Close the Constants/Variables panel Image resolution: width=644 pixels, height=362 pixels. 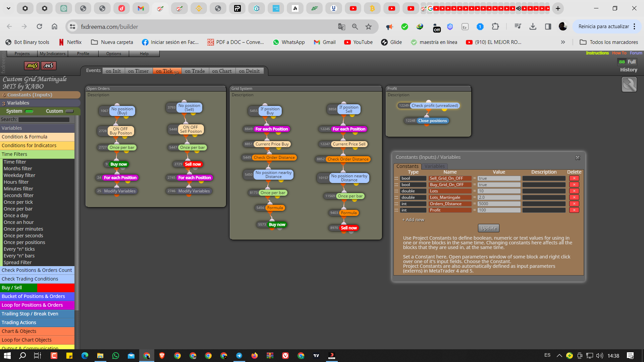(578, 158)
